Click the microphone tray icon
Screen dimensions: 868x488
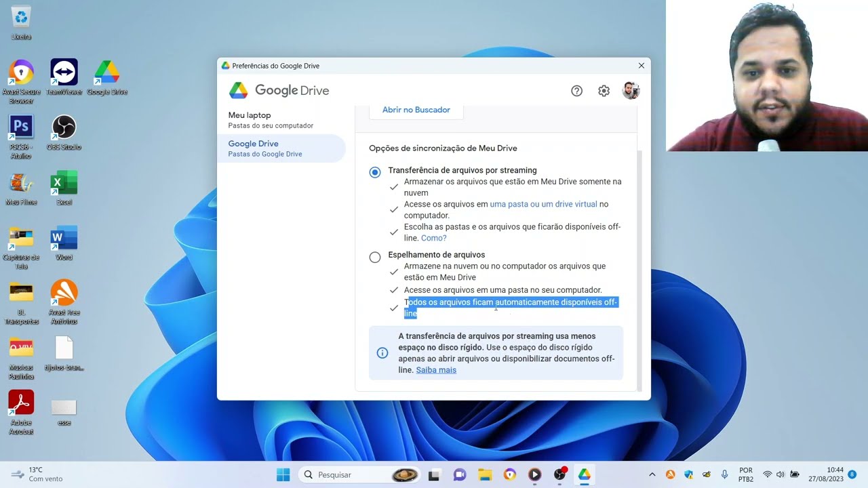(725, 474)
